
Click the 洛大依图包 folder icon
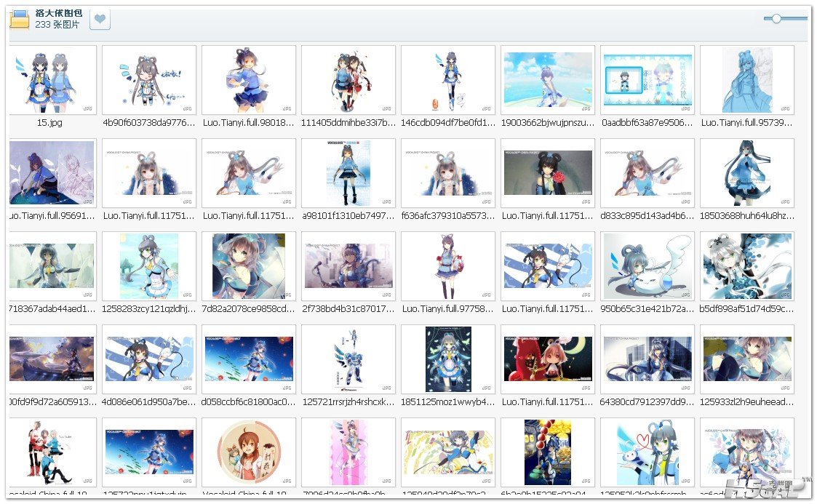[19, 19]
